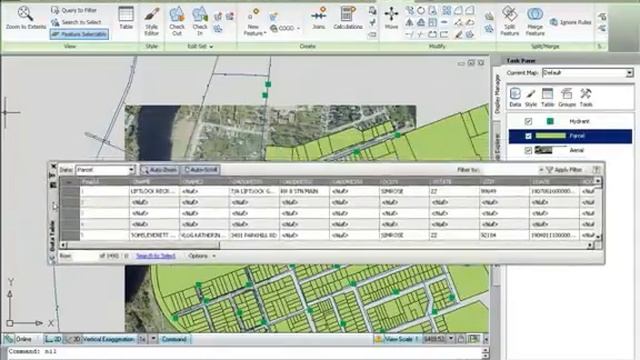Click the Parcel layer green swatch
Image resolution: width=640 pixels, height=360 pixels.
(x=550, y=136)
